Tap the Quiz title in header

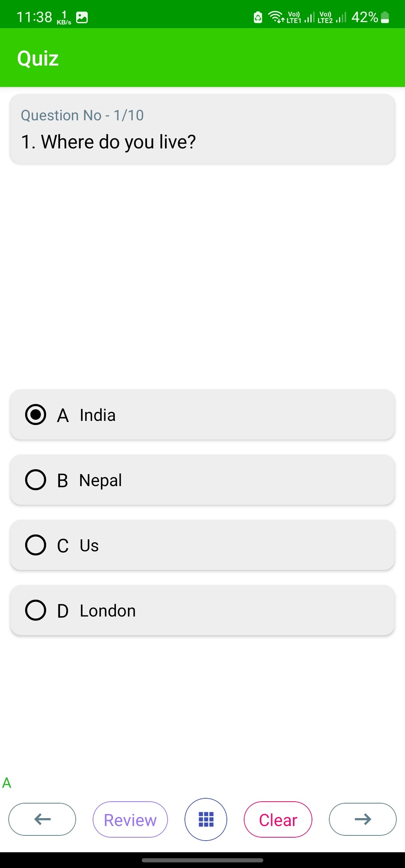click(x=38, y=58)
